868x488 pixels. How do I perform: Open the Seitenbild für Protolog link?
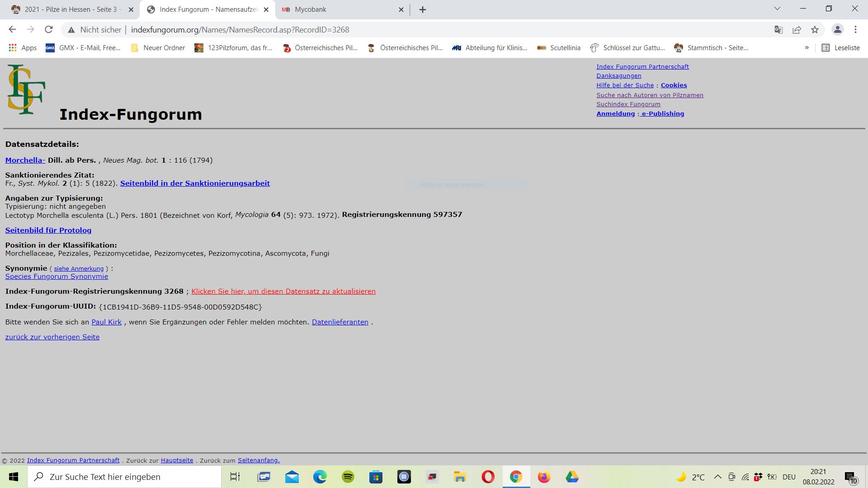point(48,230)
